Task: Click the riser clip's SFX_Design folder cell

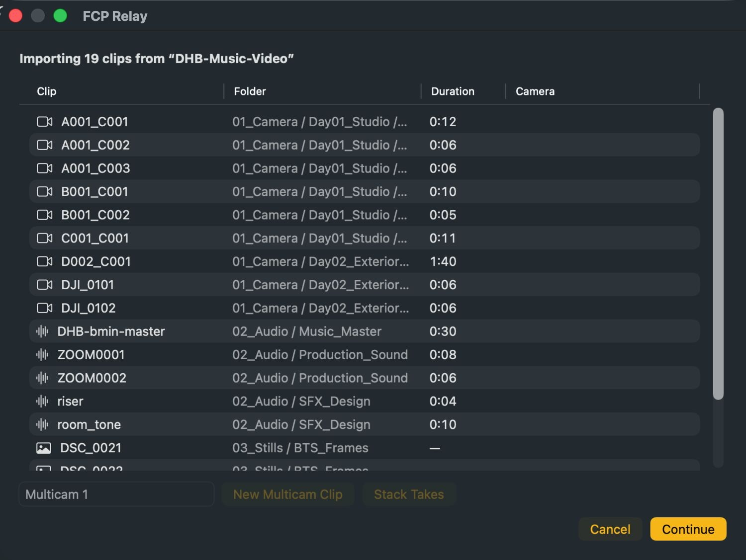Action: click(x=301, y=401)
